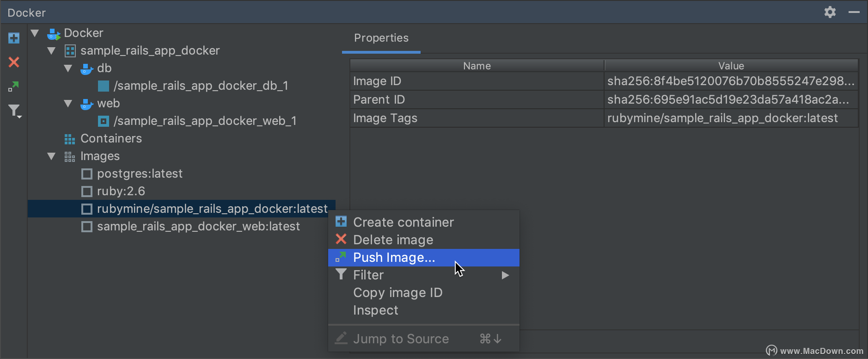The width and height of the screenshot is (868, 359).
Task: Select the Images tree label
Action: point(100,156)
